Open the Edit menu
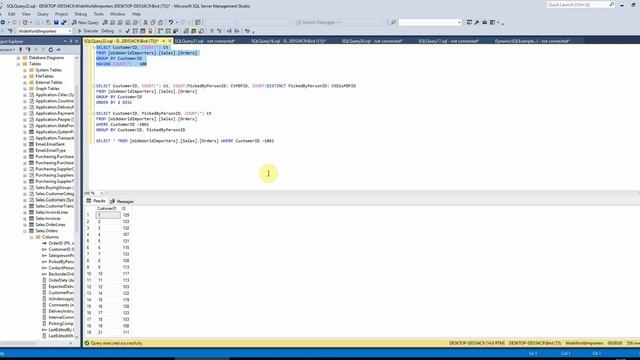Image resolution: width=640 pixels, height=360 pixels. pyautogui.click(x=12, y=14)
